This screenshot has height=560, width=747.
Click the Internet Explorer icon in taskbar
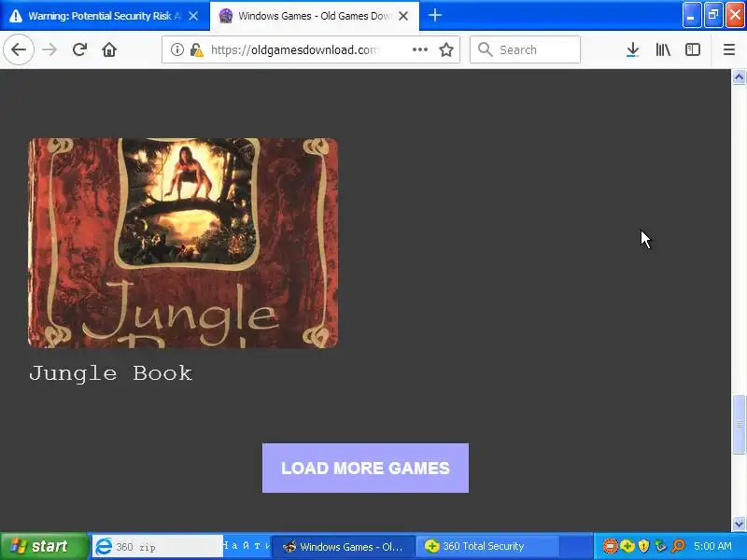tap(104, 547)
